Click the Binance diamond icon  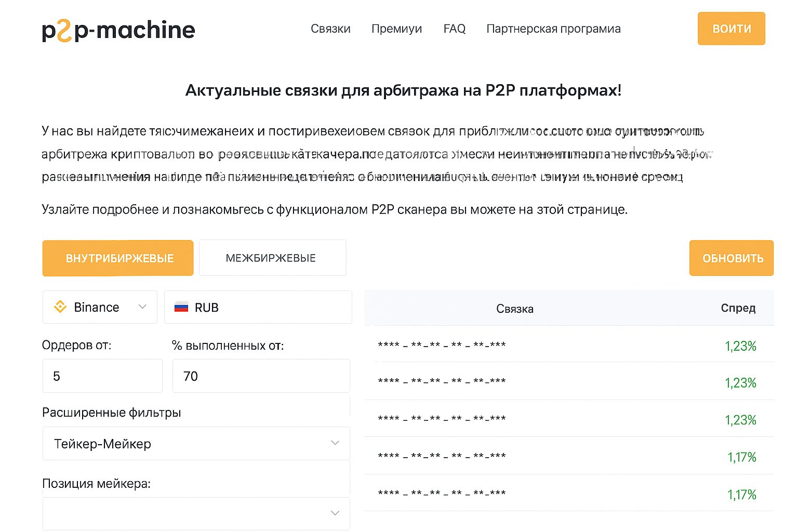[60, 307]
